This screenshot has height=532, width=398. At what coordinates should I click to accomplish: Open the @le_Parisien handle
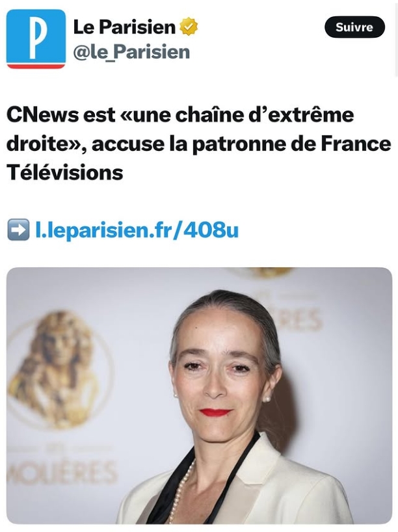[x=131, y=52]
